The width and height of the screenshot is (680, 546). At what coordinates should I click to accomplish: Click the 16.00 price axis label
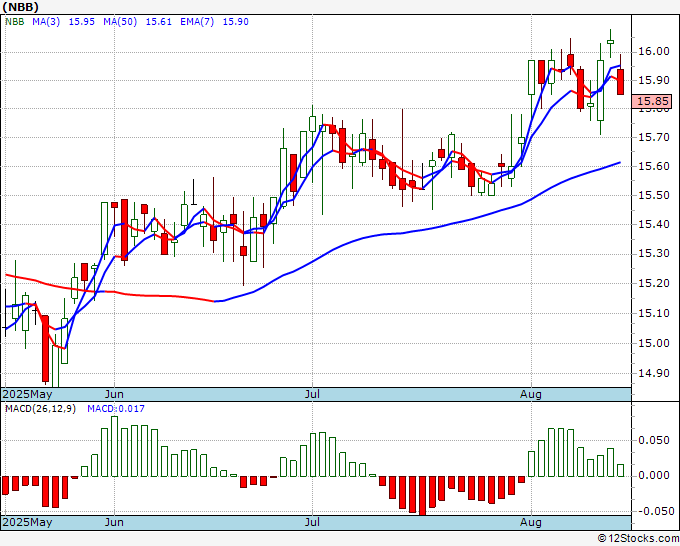654,52
